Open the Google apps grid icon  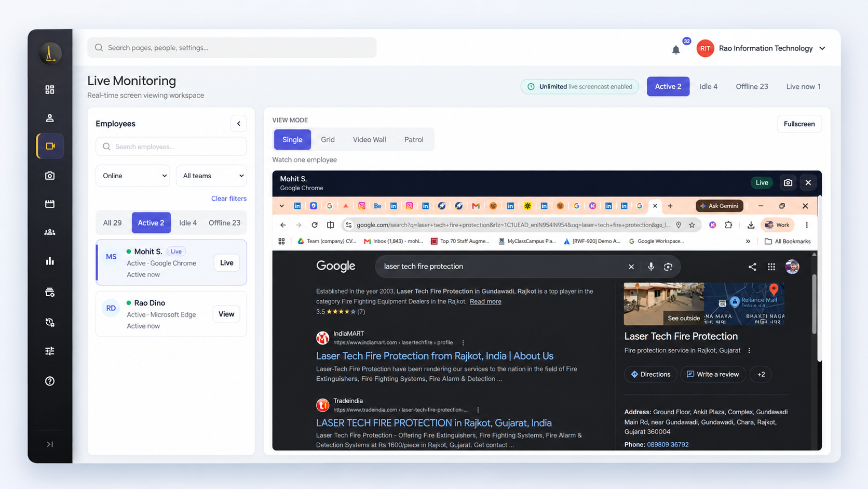(771, 267)
